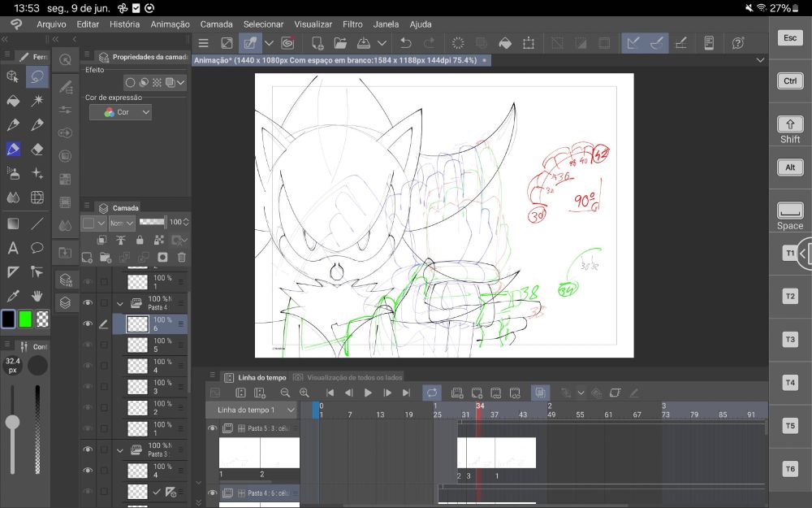Select the Text tool
Screen dimensions: 812x508
point(13,248)
